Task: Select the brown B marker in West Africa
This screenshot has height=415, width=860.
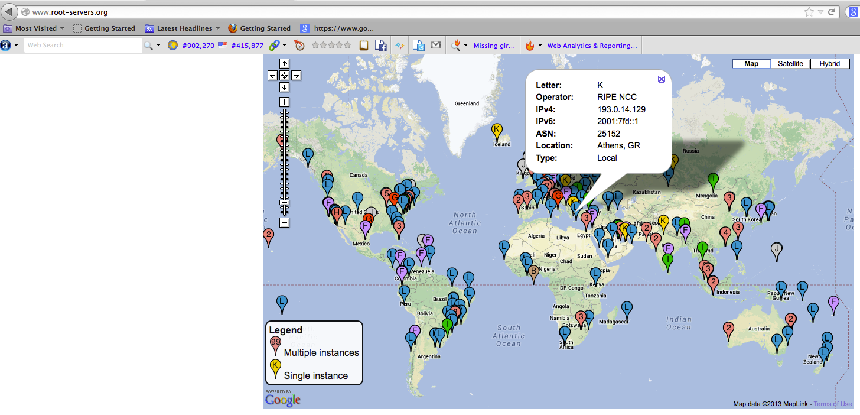Action: pos(534,271)
